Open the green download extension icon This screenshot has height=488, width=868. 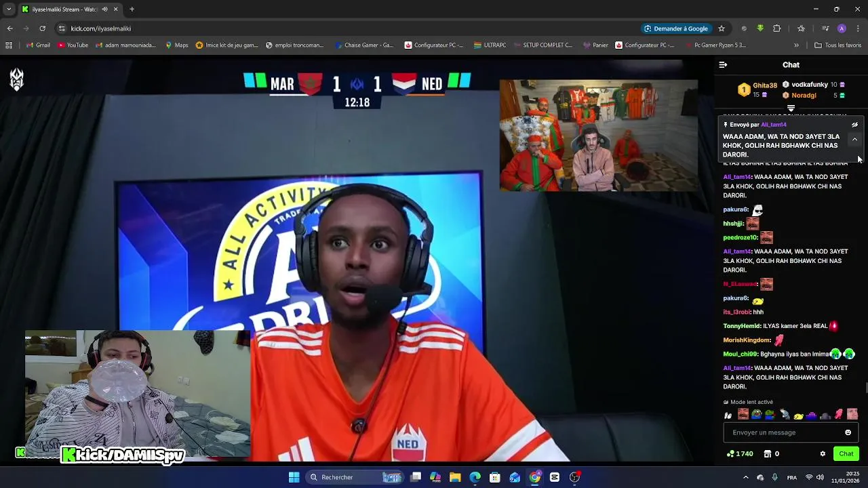coord(760,28)
